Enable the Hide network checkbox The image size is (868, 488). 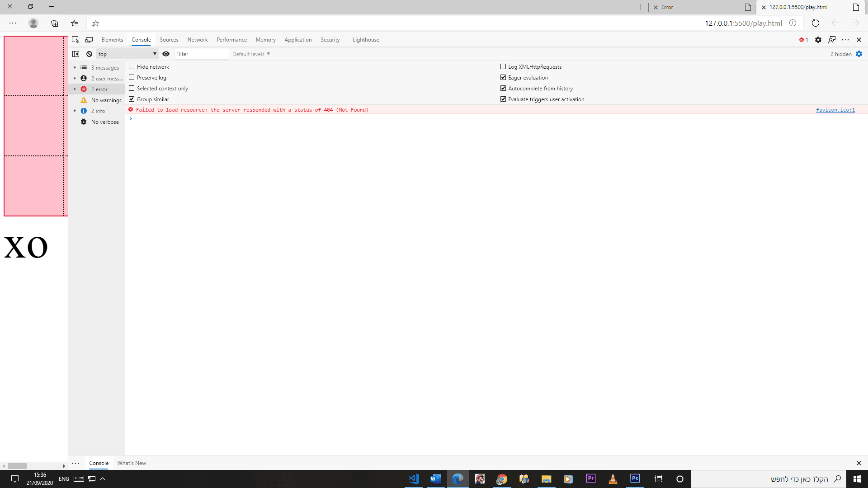(132, 67)
